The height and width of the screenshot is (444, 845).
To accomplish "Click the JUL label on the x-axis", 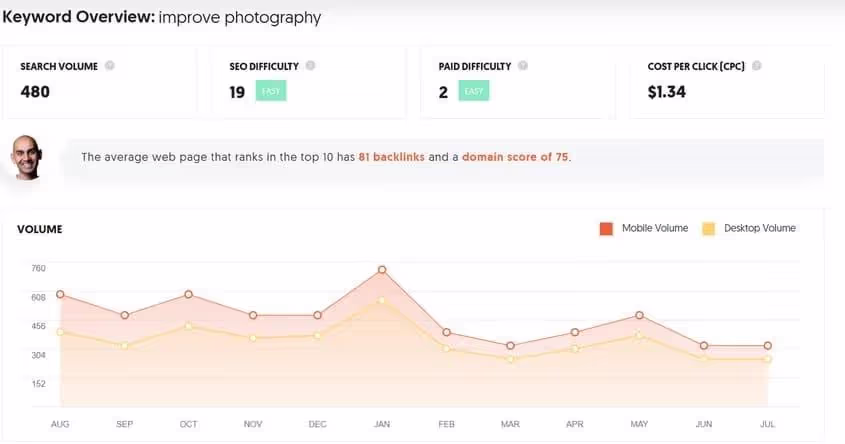I will coord(768,424).
